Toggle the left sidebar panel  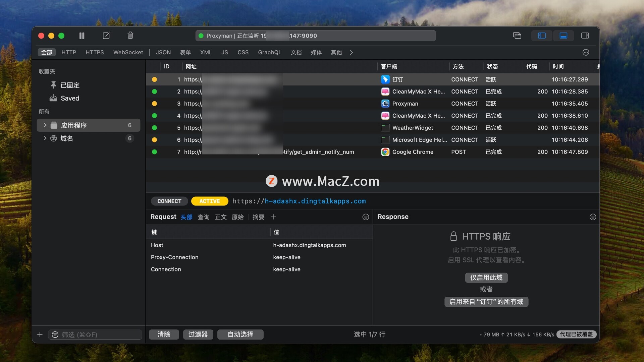pos(542,36)
